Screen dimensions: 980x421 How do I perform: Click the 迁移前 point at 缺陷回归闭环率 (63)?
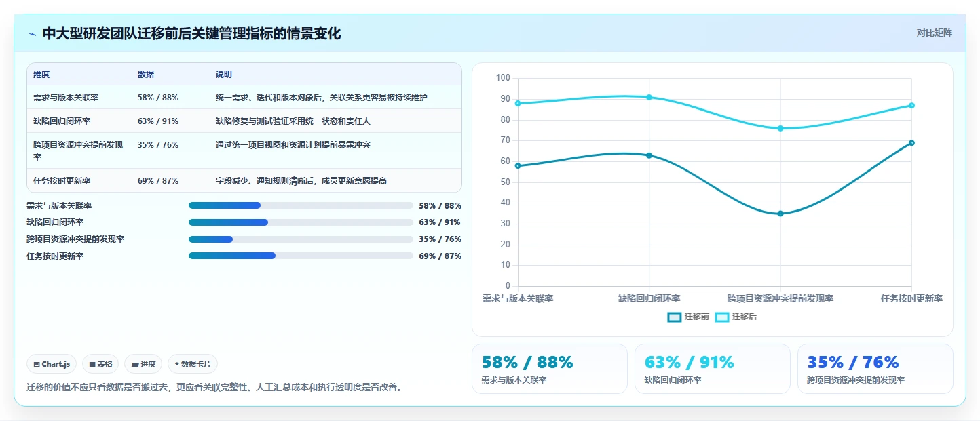pyautogui.click(x=649, y=155)
